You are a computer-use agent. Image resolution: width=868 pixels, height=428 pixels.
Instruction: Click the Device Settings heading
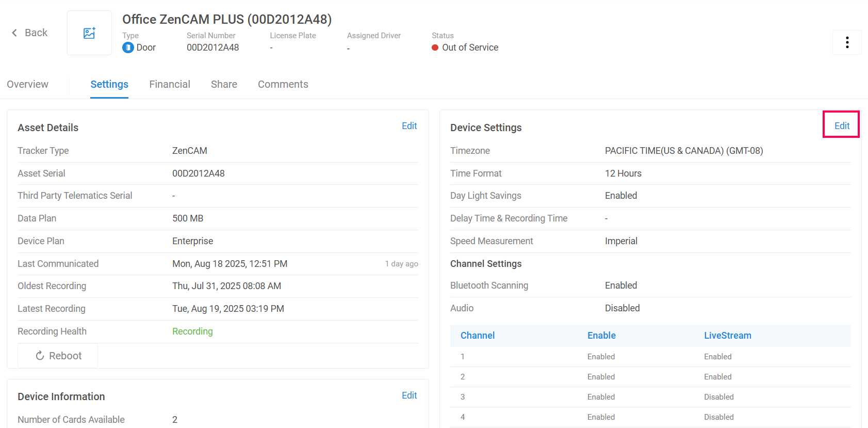(x=486, y=128)
